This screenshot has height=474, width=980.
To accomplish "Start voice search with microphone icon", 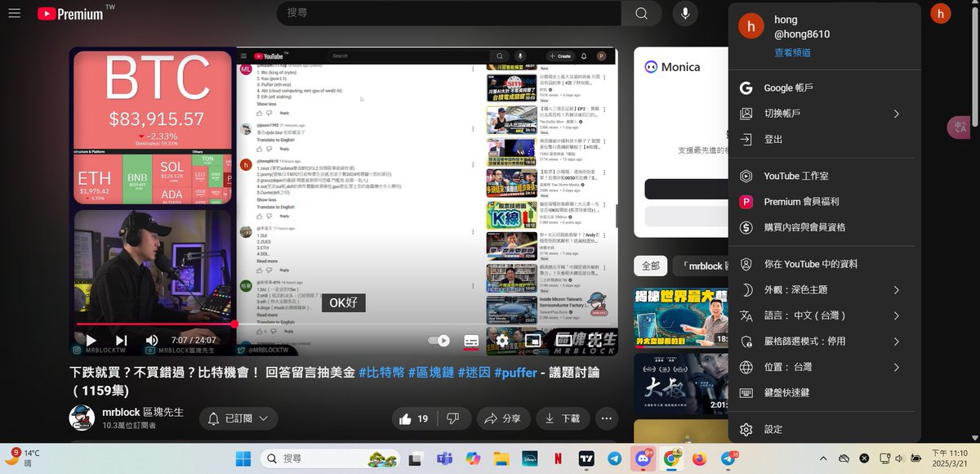I will coord(685,13).
